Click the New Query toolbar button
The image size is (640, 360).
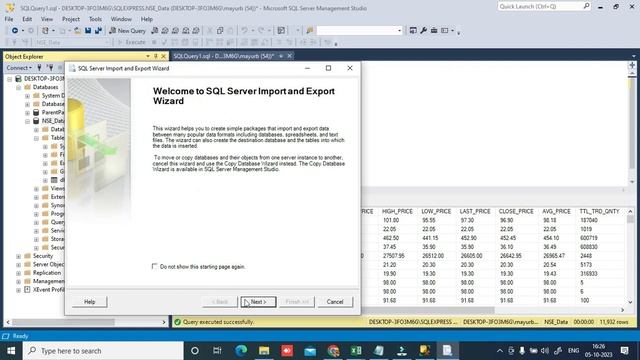point(127,31)
